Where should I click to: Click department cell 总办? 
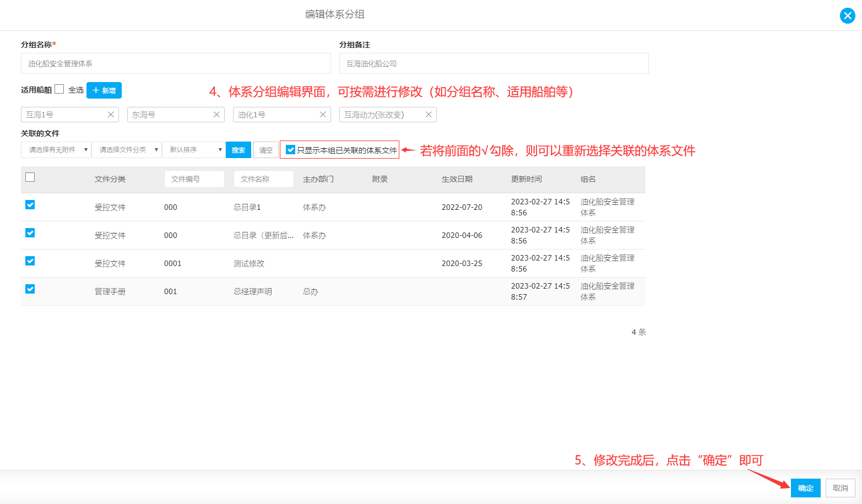pos(311,291)
